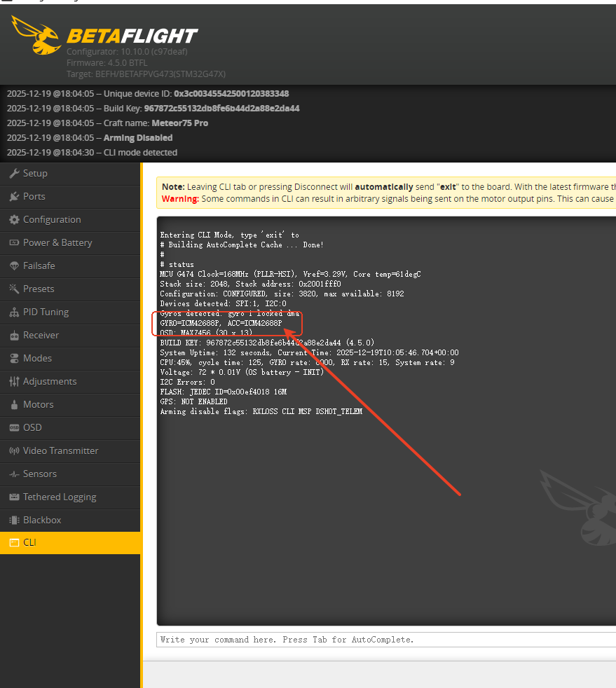The height and width of the screenshot is (688, 616).
Task: Click the Ports plug icon
Action: click(x=15, y=197)
